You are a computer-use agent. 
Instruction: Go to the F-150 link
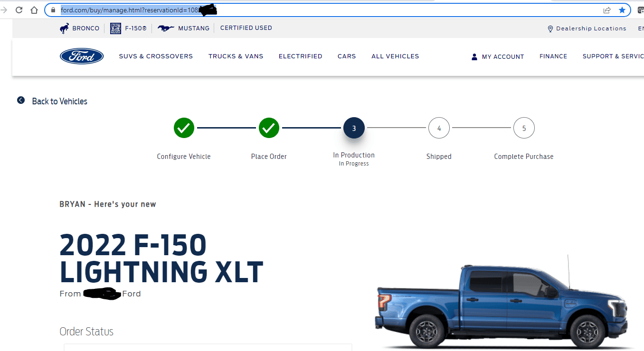[135, 28]
